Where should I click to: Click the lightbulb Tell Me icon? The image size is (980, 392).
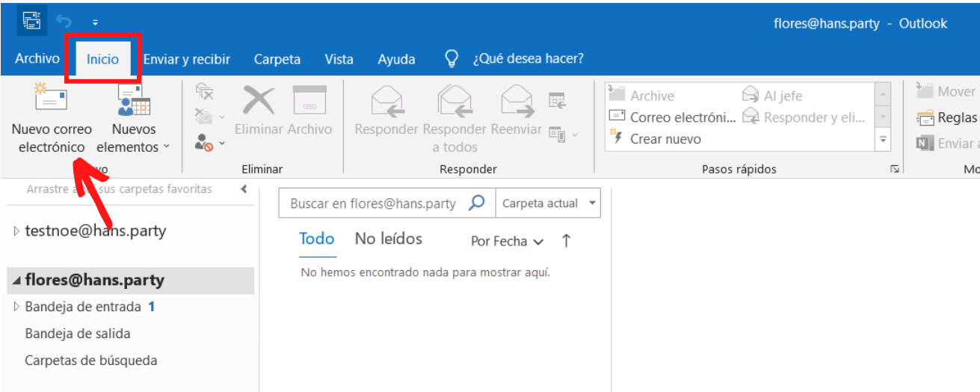452,58
